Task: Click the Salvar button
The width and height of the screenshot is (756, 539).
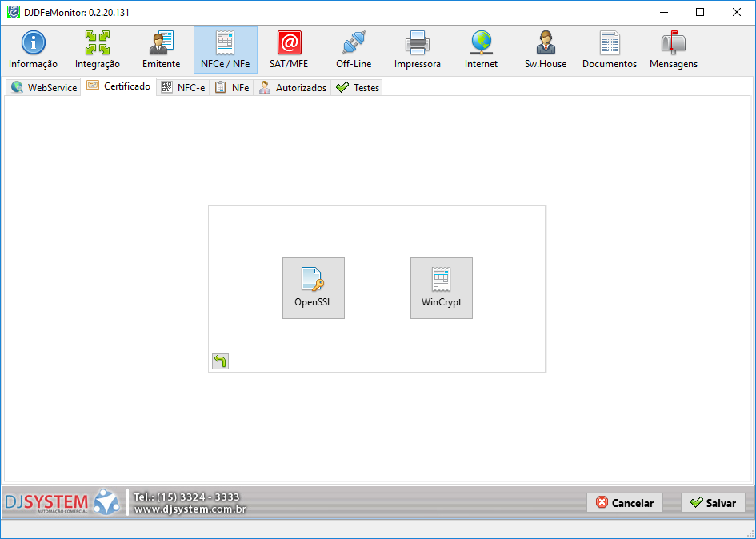Action: (x=713, y=503)
